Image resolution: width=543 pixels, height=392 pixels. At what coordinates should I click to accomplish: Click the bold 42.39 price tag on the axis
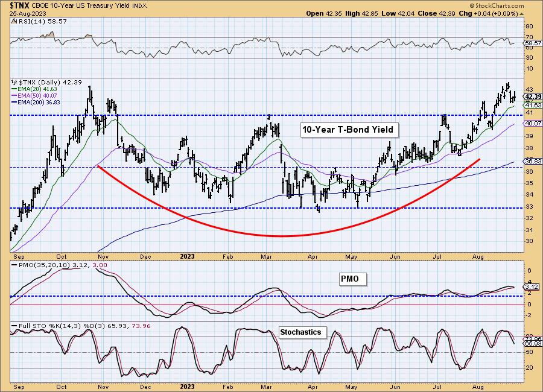[533, 96]
